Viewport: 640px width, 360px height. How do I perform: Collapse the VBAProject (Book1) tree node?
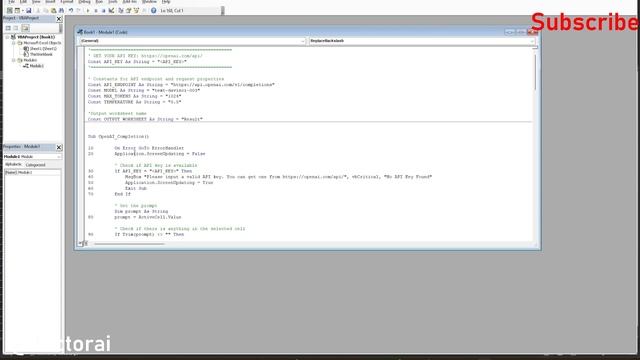(7, 37)
